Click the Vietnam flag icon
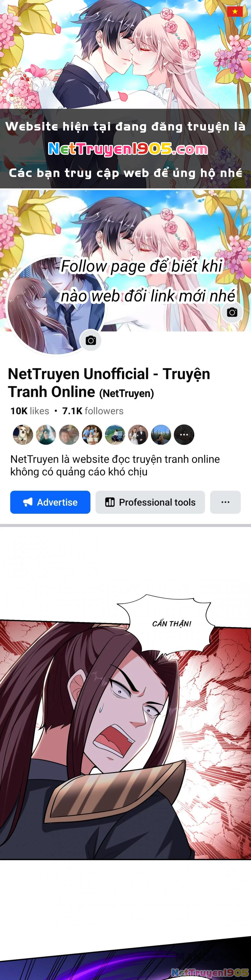The height and width of the screenshot is (980, 251). tap(235, 11)
